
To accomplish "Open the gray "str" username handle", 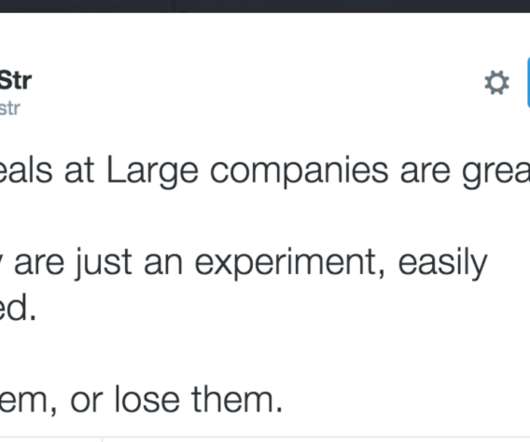I will 10,108.
